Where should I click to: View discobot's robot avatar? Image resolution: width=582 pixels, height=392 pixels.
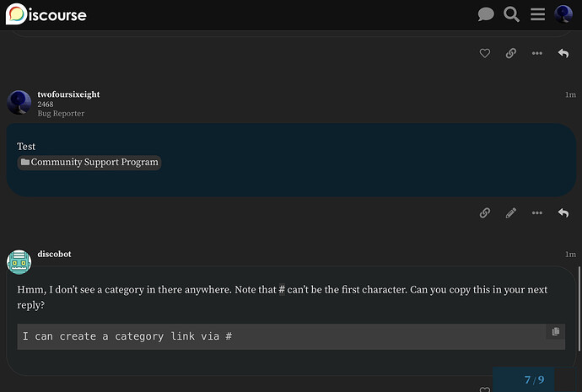coord(19,262)
